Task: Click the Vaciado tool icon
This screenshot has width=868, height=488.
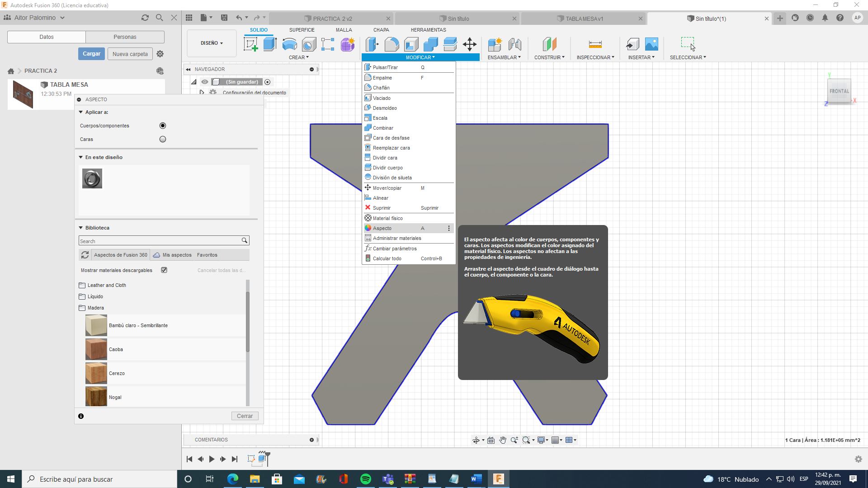Action: (x=367, y=98)
